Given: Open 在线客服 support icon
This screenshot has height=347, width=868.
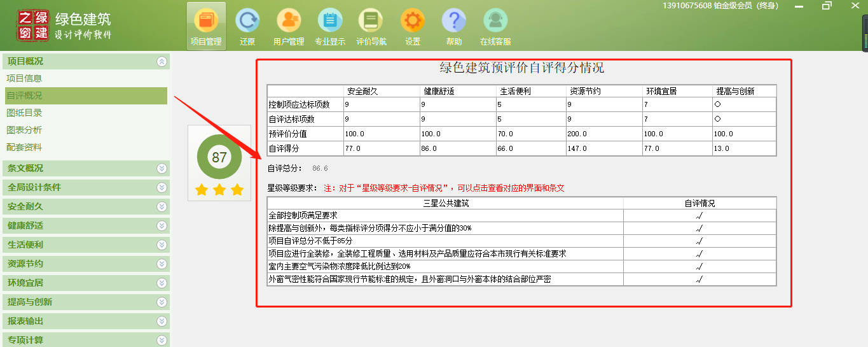Looking at the screenshot, I should (495, 26).
